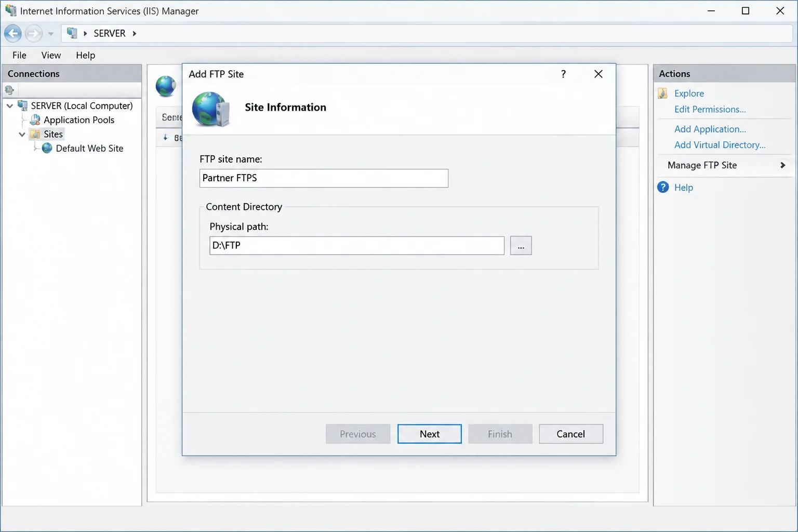
Task: Open the Help menu
Action: 85,55
